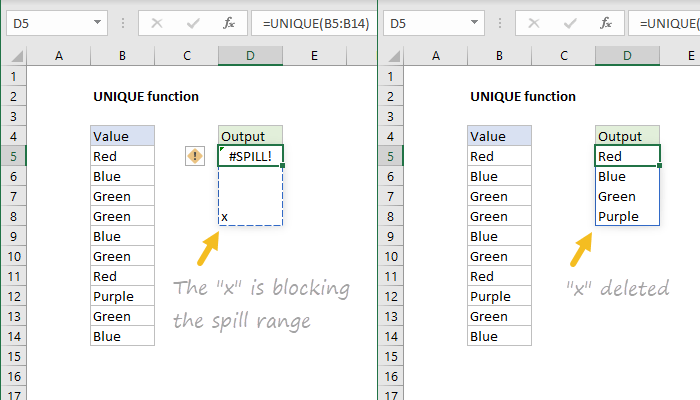Click the left formula bar showing =UNIQUE(B5:B14)
Image resolution: width=700 pixels, height=400 pixels.
(315, 21)
